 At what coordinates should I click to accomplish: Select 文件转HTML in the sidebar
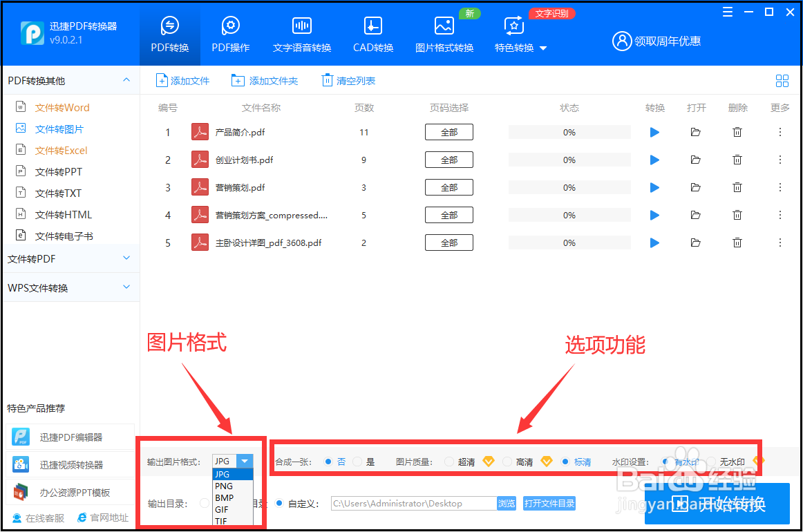click(63, 215)
